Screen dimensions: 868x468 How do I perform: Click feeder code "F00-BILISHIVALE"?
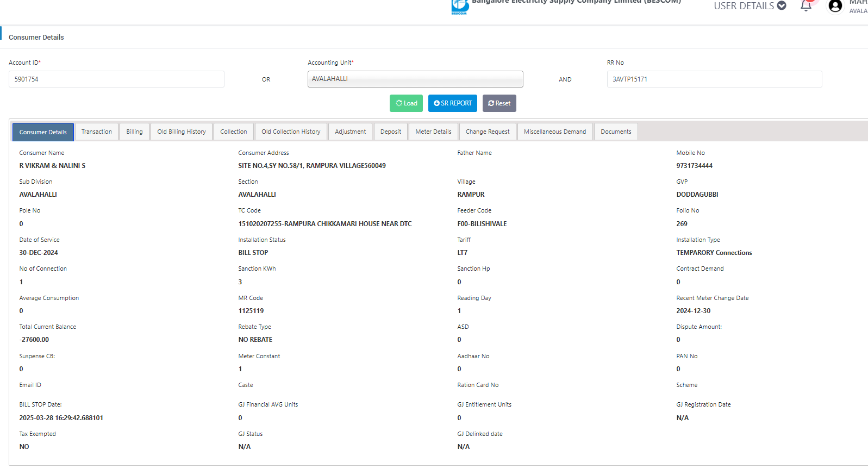(482, 224)
